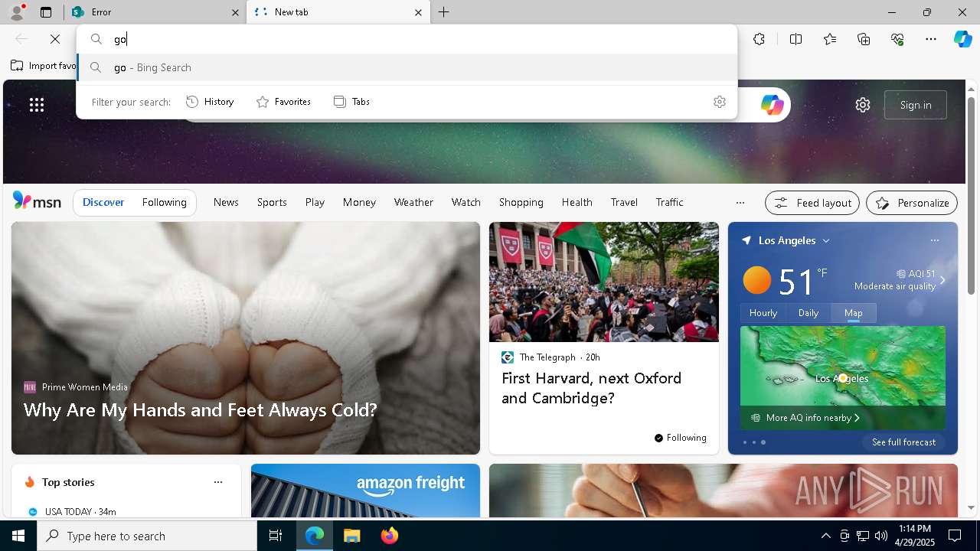Open the tab actions menu icon

click(x=46, y=12)
